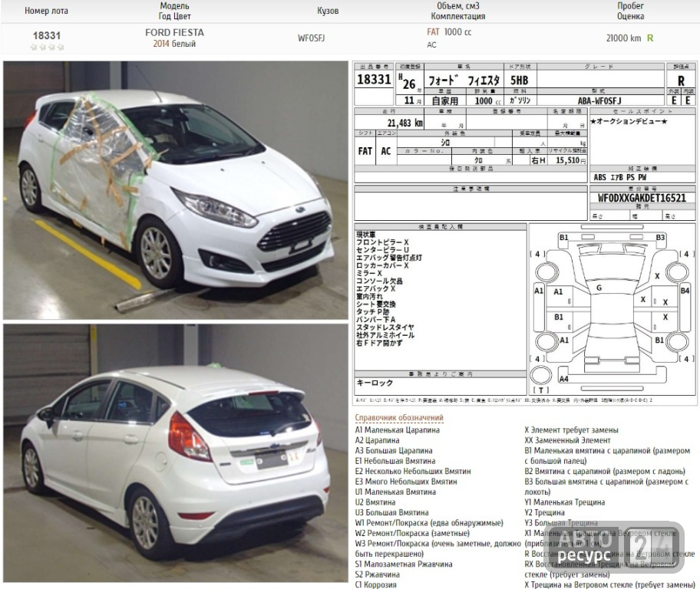Open the rear view car photo
The height and width of the screenshot is (589, 700).
pyautogui.click(x=176, y=453)
